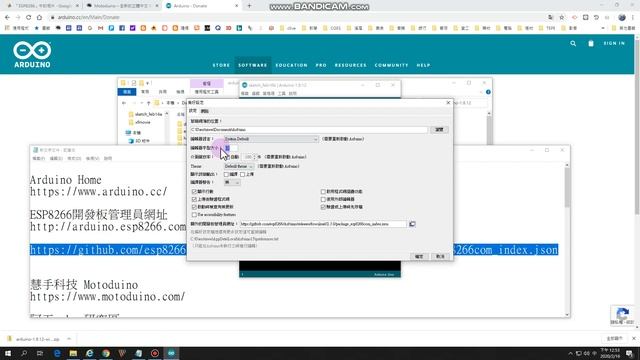Open the STORE menu on Arduino site
This screenshot has height=360, width=640.
(x=221, y=65)
